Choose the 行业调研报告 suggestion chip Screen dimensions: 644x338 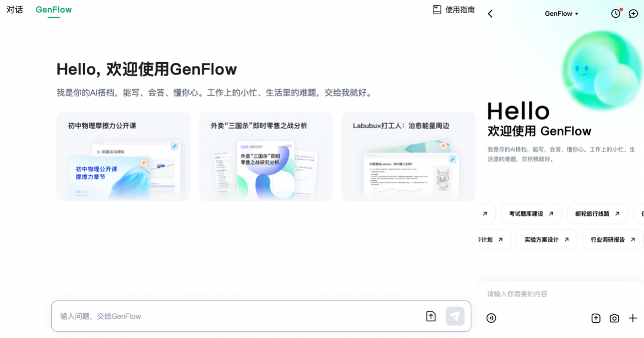(x=613, y=240)
